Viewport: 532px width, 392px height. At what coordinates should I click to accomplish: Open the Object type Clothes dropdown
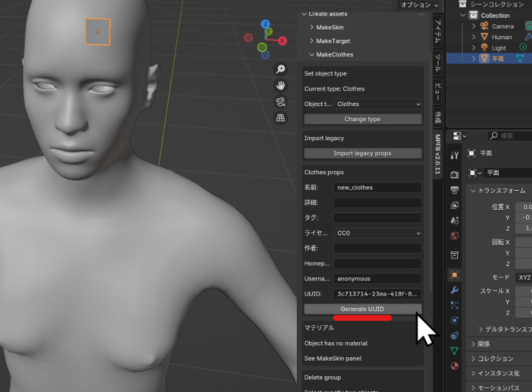click(377, 104)
